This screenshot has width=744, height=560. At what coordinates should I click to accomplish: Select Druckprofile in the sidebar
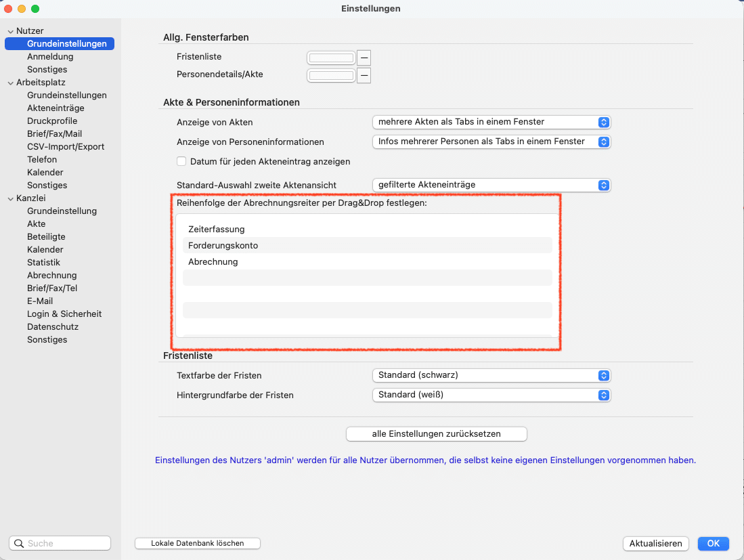click(x=52, y=121)
